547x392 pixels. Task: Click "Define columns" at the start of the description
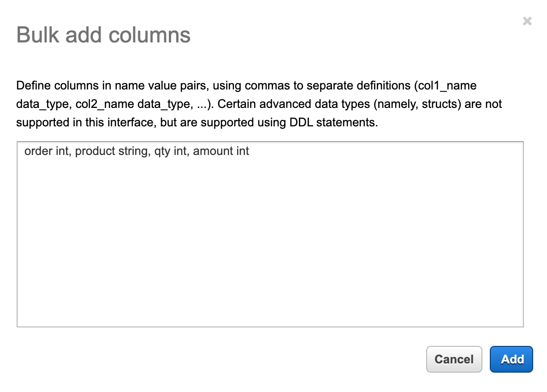(x=49, y=86)
